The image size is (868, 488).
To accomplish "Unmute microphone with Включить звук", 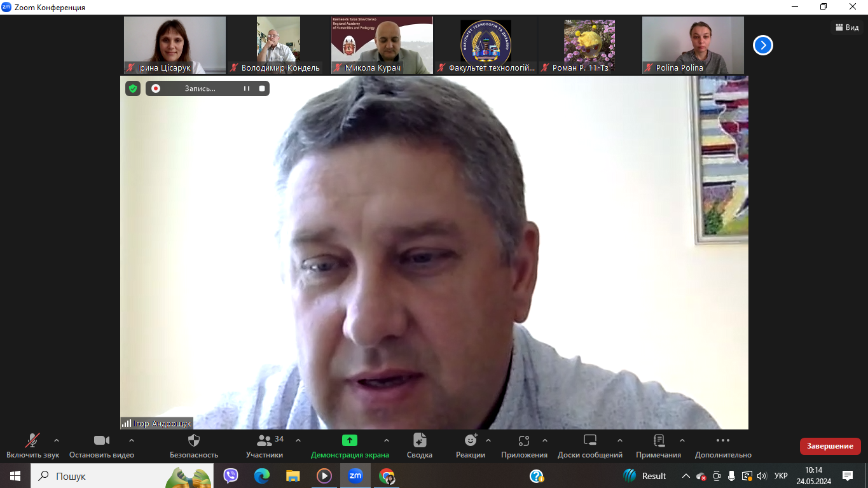I will 32,440.
